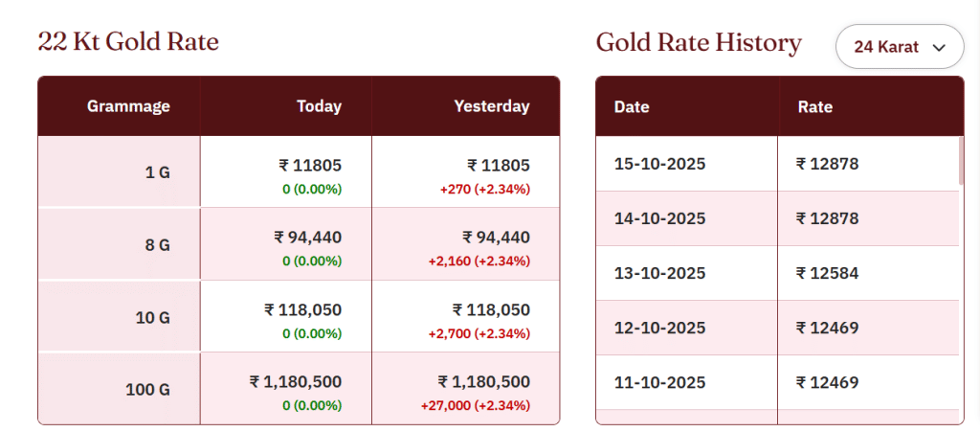
Task: Select the 10 G grammage row
Action: [x=153, y=317]
